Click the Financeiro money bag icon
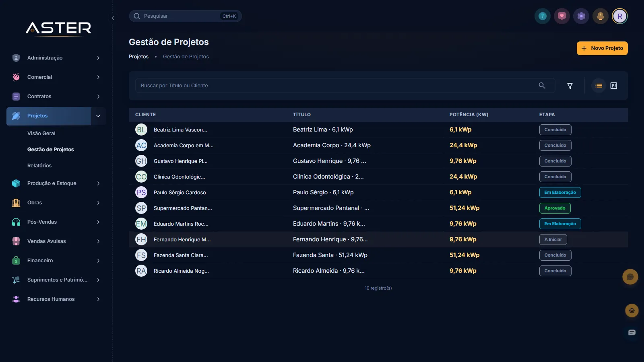 16,261
